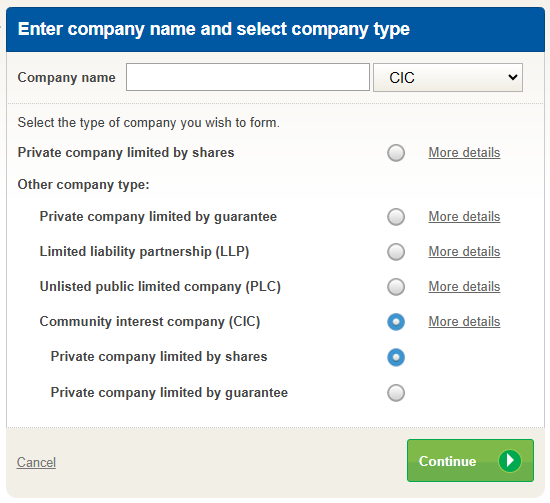Open More details for limited by shares
This screenshot has width=550, height=503.
pyautogui.click(x=464, y=153)
